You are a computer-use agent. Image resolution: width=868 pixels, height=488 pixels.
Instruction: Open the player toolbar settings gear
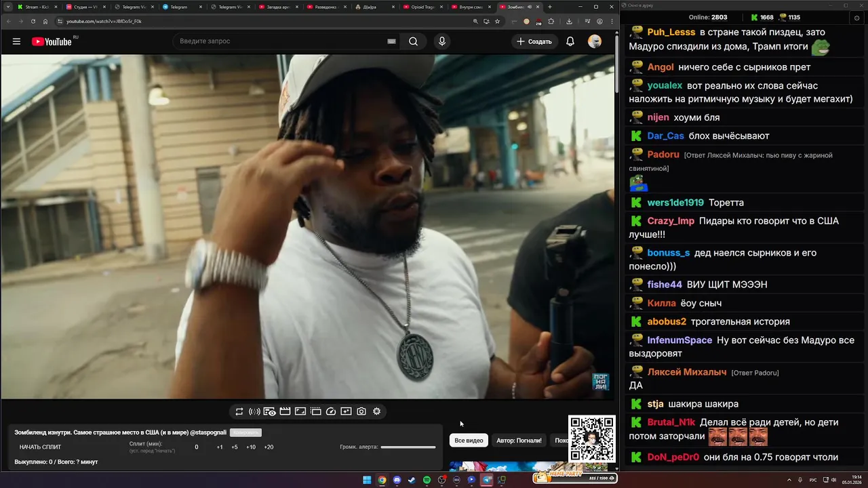pos(377,411)
